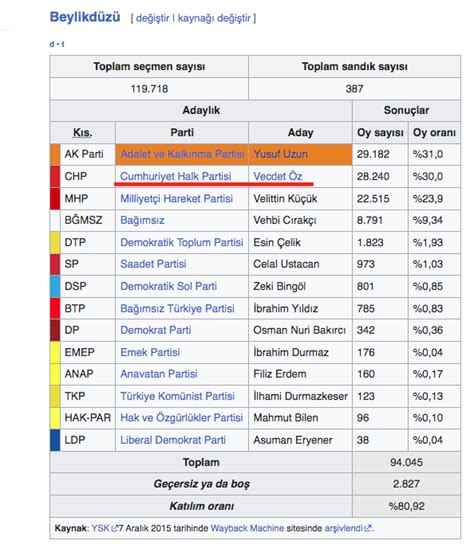Viewport: 474px width, 560px height.
Task: Click the 'Parti' column header
Action: pyautogui.click(x=182, y=132)
